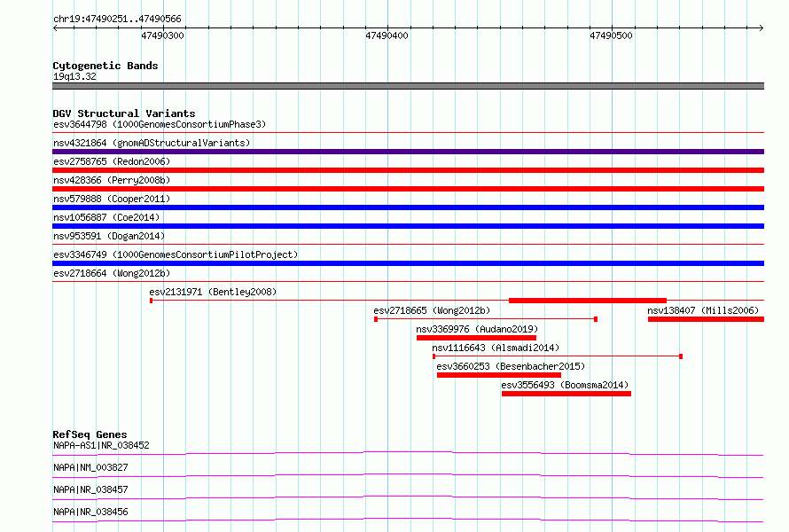Click the esv2718664 (Wong2012b) label
Viewport: 789px width, 532px height.
pos(112,273)
